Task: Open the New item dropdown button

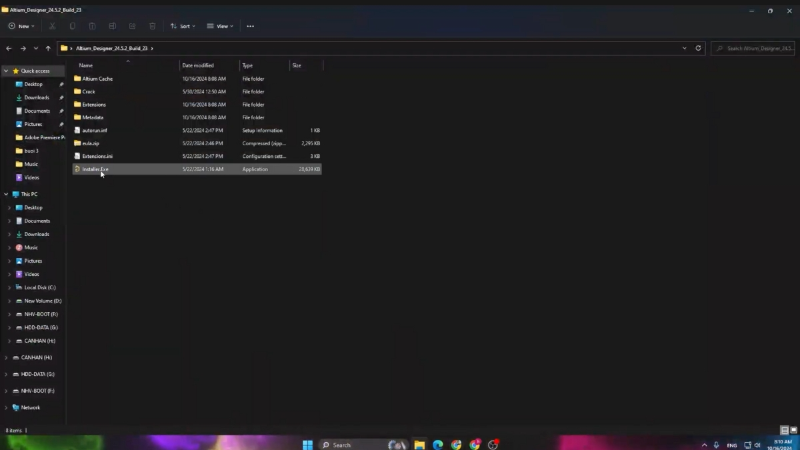Action: pyautogui.click(x=21, y=26)
